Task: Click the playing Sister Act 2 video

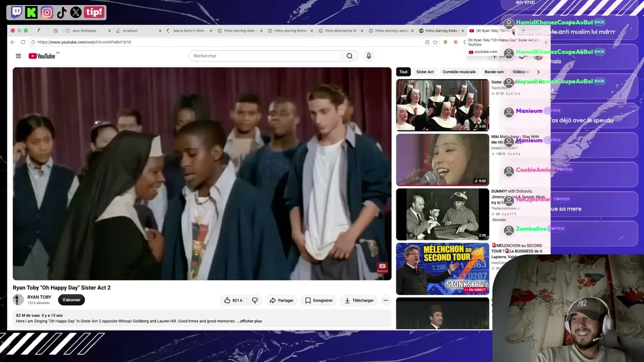Action: pos(202,173)
